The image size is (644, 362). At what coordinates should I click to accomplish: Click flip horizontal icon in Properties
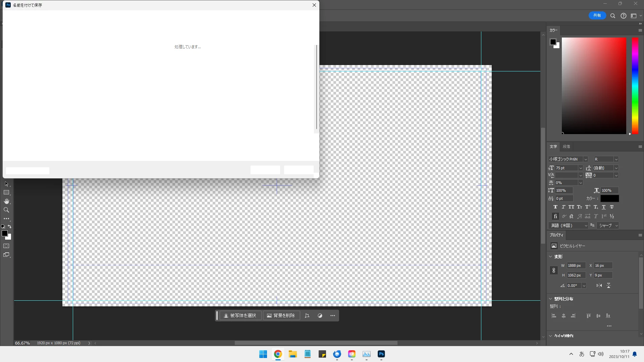pos(599,286)
